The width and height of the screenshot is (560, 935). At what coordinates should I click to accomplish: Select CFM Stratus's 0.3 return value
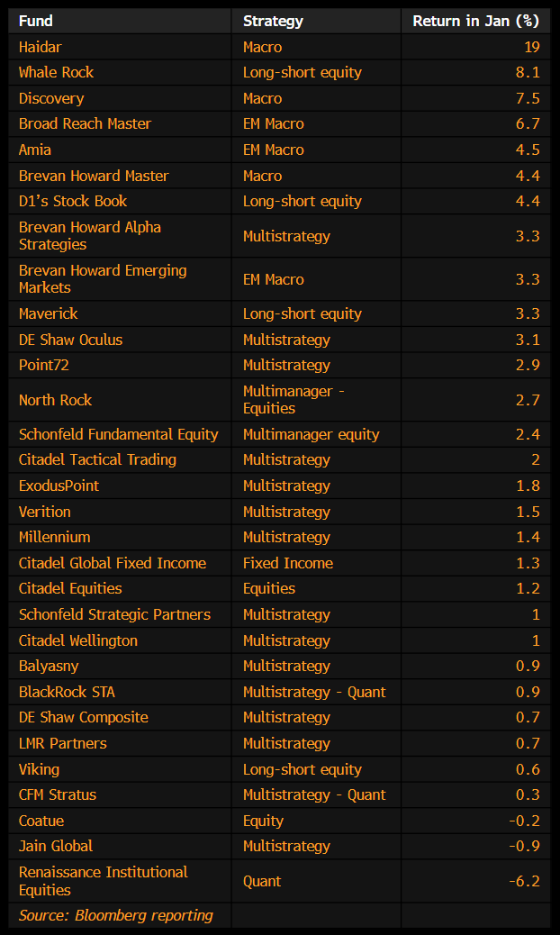coord(528,795)
